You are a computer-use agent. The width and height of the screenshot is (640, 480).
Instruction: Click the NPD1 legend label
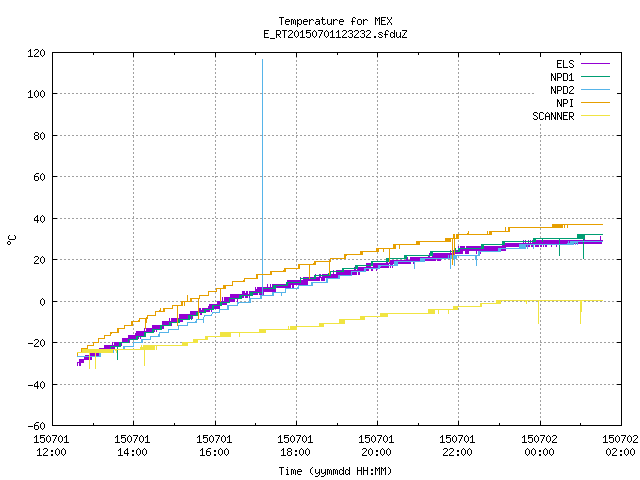click(562, 77)
